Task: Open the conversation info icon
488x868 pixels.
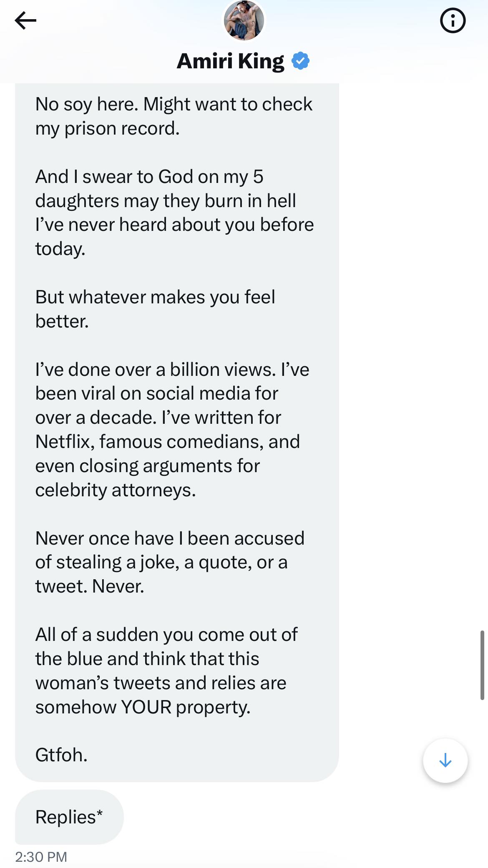Action: [453, 20]
